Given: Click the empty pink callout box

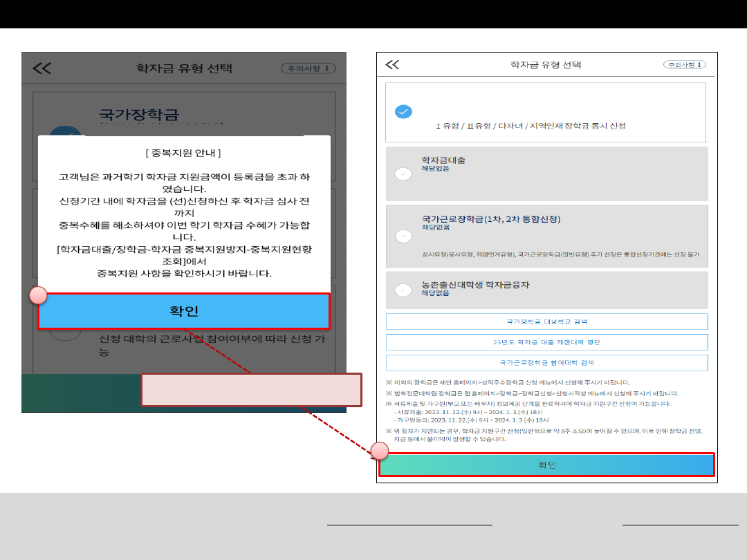Looking at the screenshot, I should click(x=252, y=389).
